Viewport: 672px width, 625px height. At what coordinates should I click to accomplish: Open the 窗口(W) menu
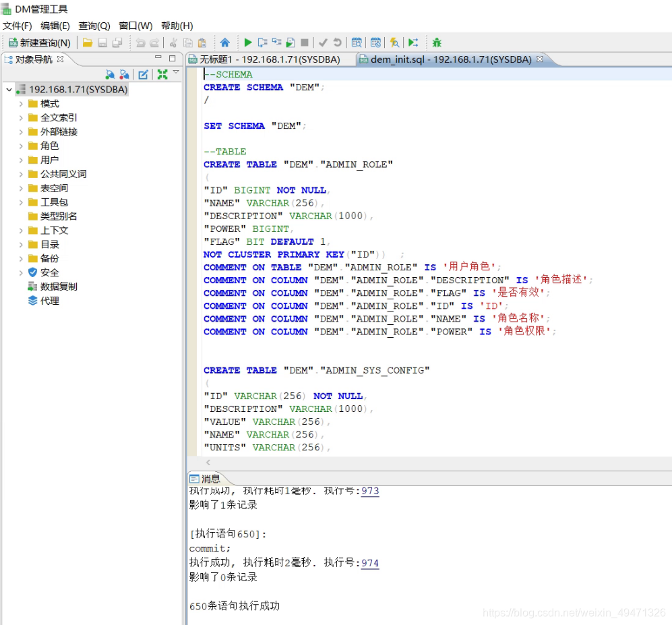135,26
